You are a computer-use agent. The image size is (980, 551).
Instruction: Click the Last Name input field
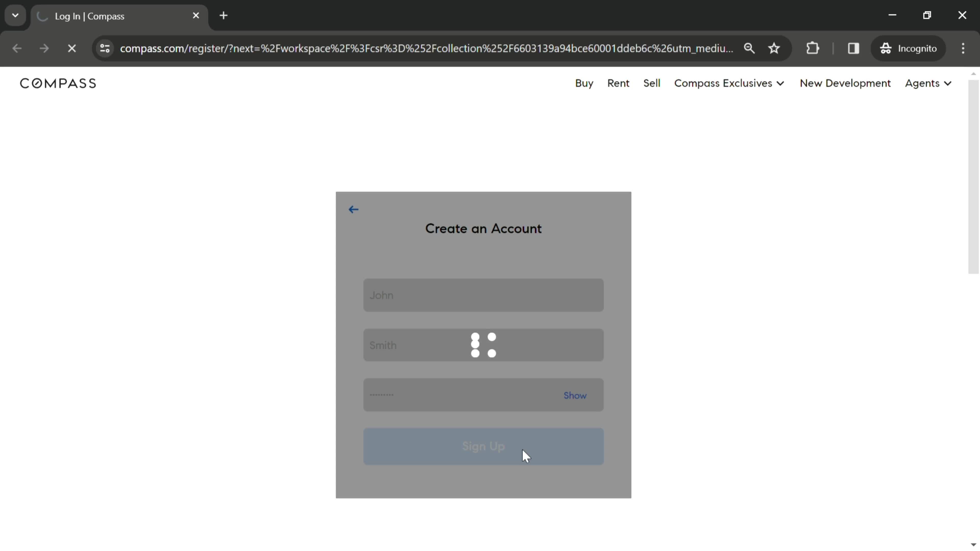pos(483,345)
